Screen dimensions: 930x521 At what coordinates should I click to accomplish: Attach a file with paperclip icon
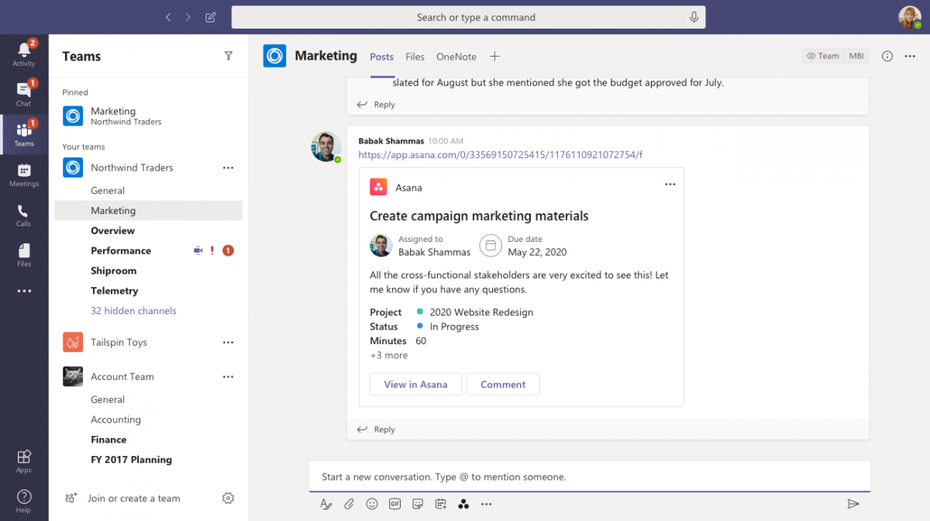(349, 504)
